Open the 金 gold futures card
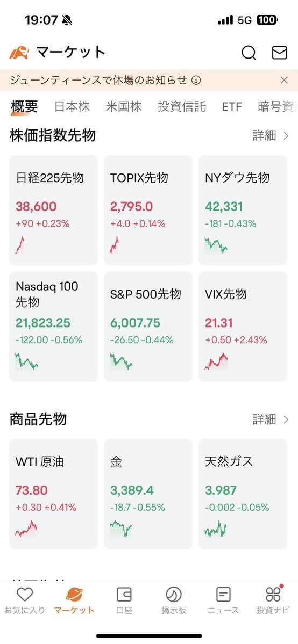Screen dimensions: 298x644 [x=148, y=494]
